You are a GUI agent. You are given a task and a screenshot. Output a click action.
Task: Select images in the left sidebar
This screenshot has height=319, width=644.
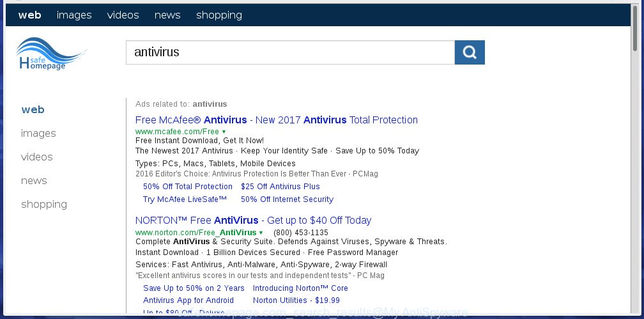coord(38,133)
